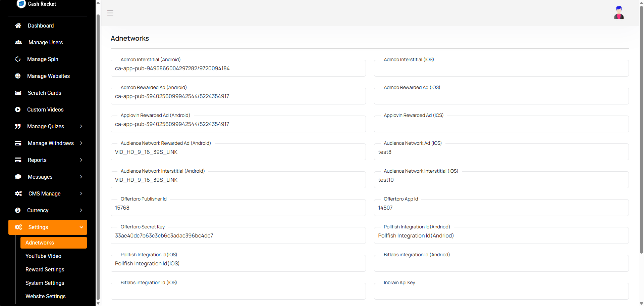Click the Admob Interstitial (Android) input field
This screenshot has width=644, height=306.
click(x=238, y=69)
